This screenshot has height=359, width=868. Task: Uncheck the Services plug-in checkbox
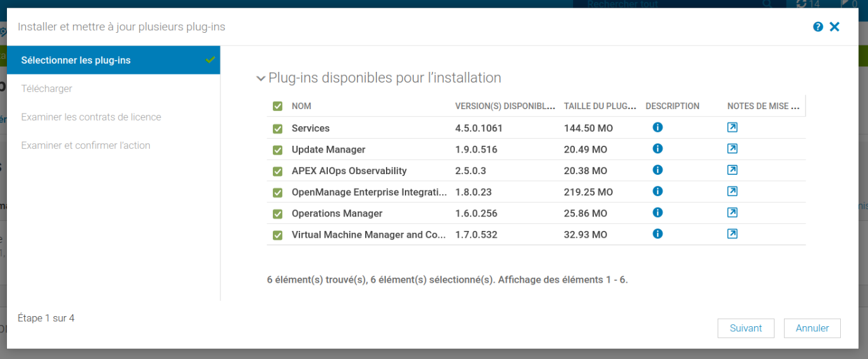(277, 129)
